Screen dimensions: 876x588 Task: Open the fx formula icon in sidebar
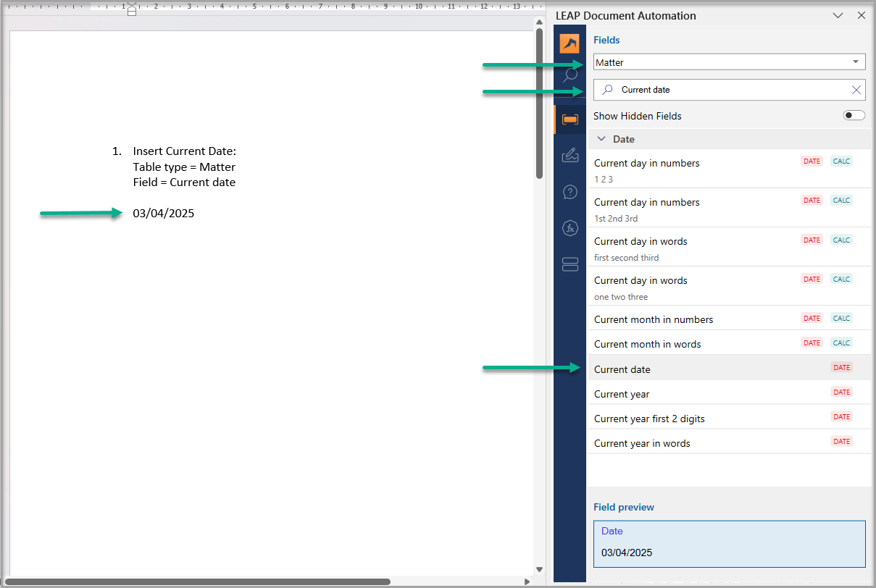pyautogui.click(x=570, y=228)
